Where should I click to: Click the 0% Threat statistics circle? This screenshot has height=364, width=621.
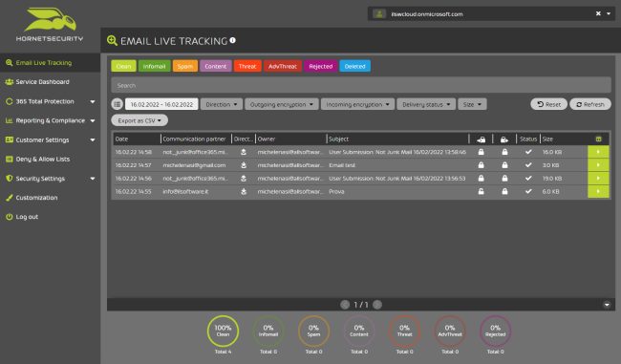[x=404, y=332]
